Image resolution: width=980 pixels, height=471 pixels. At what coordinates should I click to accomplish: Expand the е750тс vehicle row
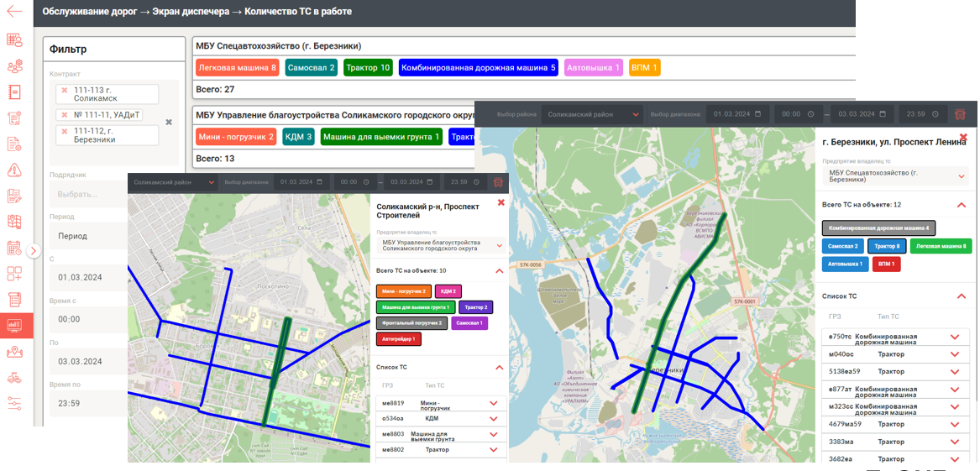[955, 337]
